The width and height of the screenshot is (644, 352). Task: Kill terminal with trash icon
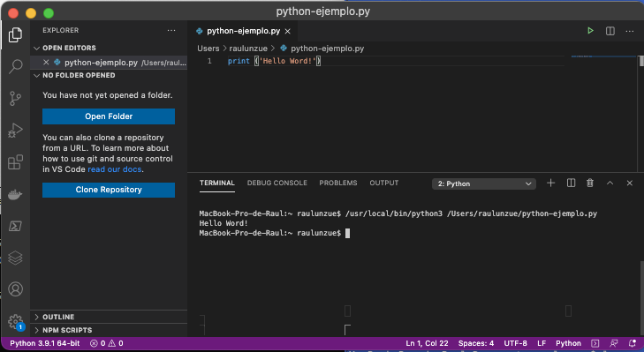click(x=590, y=183)
